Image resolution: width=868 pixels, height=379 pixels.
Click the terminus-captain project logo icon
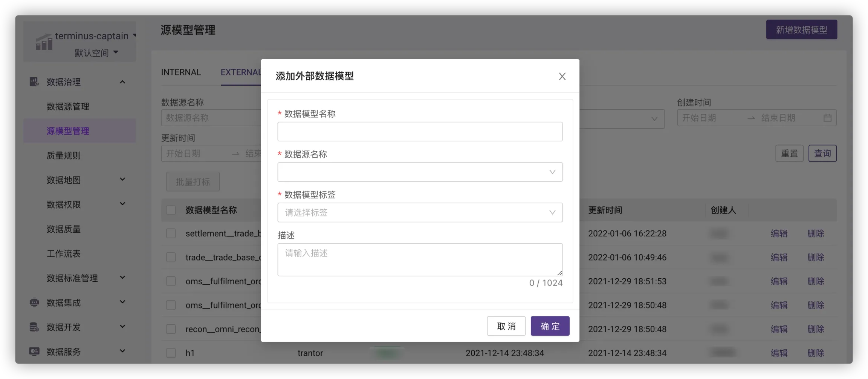pos(44,42)
